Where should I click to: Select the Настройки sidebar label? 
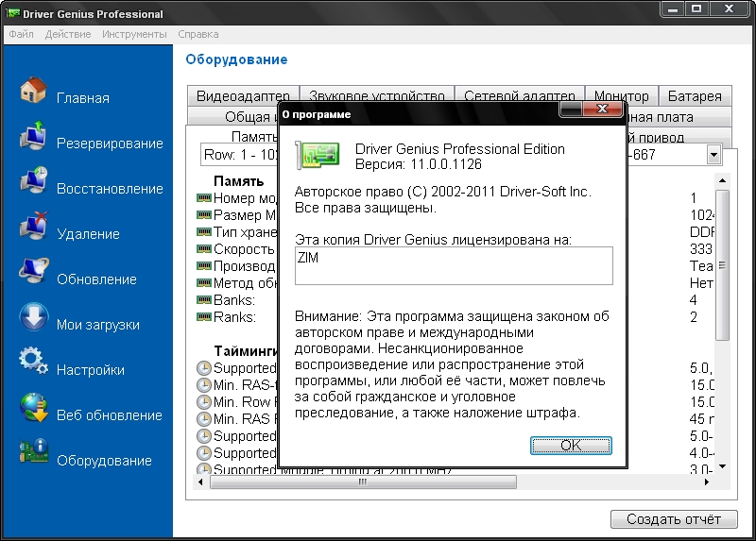click(x=91, y=370)
